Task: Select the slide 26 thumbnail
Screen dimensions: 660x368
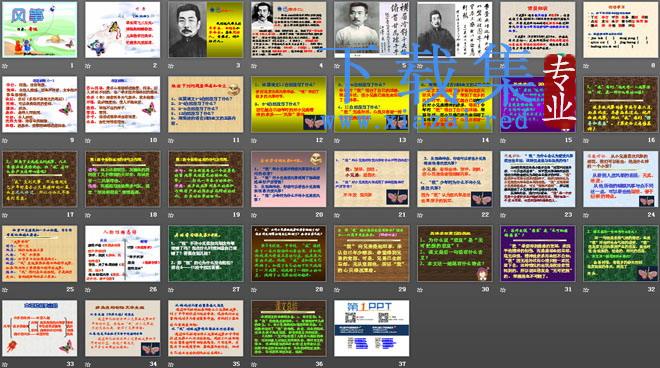Action: [x=122, y=253]
